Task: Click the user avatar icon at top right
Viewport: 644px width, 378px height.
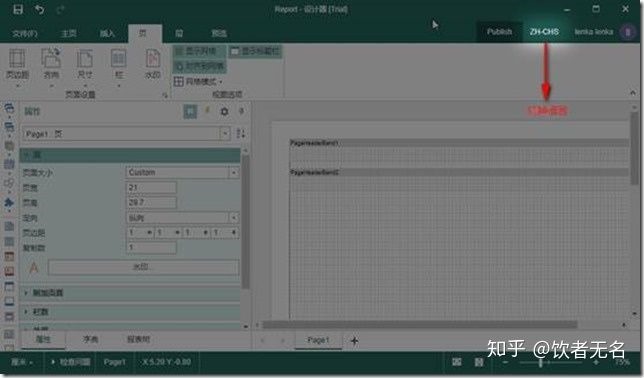Action: point(628,32)
